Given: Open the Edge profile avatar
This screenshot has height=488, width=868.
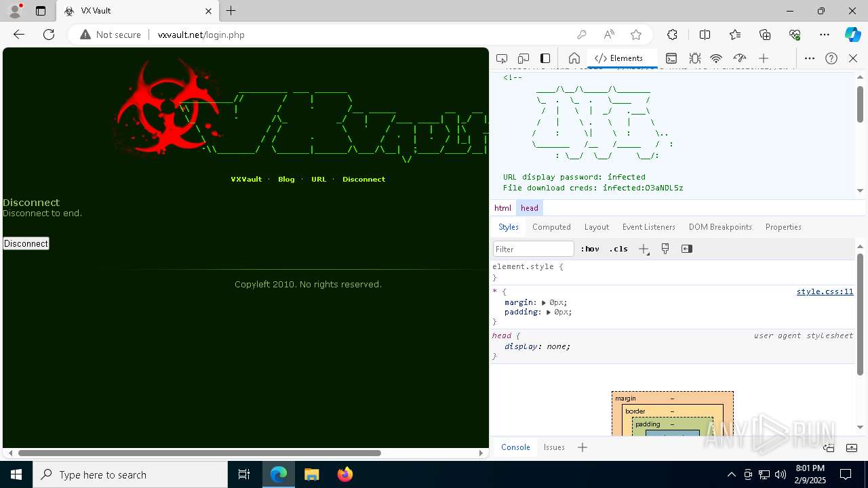Looking at the screenshot, I should click(x=15, y=11).
